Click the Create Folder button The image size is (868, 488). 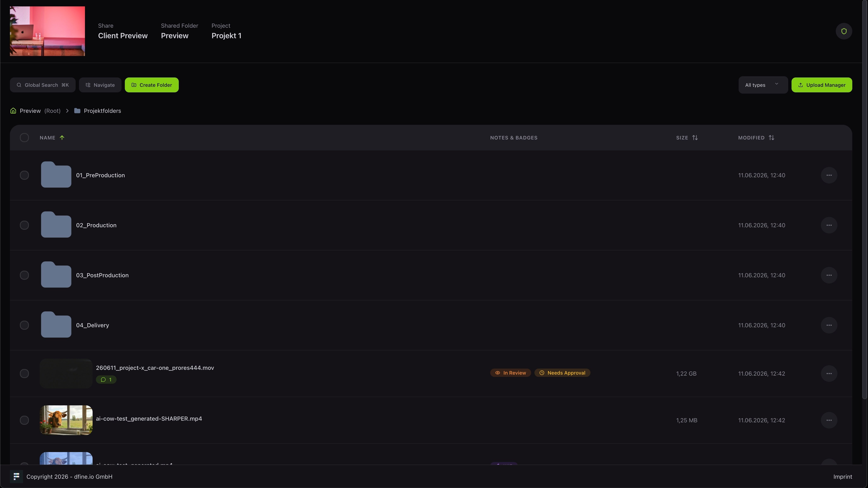point(152,85)
